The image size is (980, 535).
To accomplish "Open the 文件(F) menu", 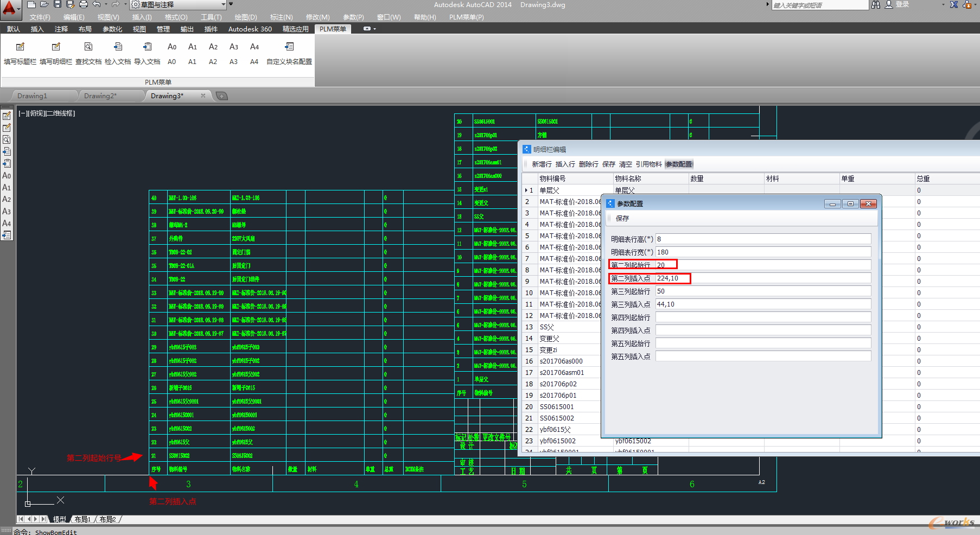I will tap(40, 17).
